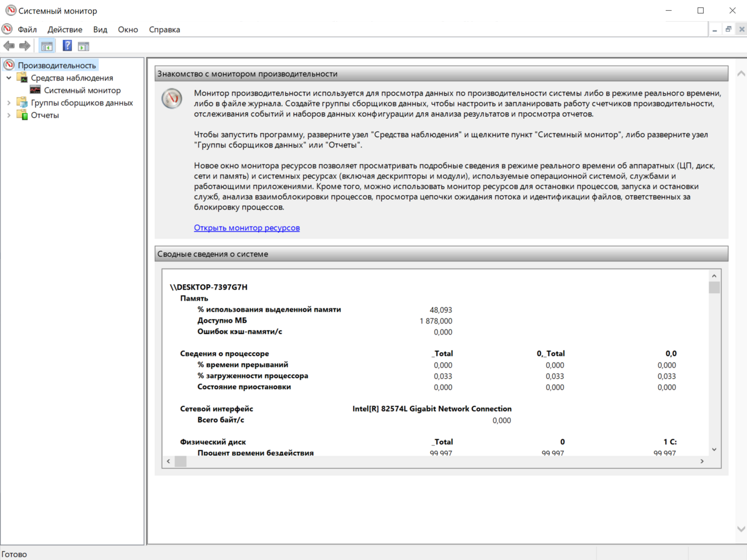Screen dimensions: 747x560
Task: Click summary panel horizontal scrollbar right arrow
Action: 702,461
